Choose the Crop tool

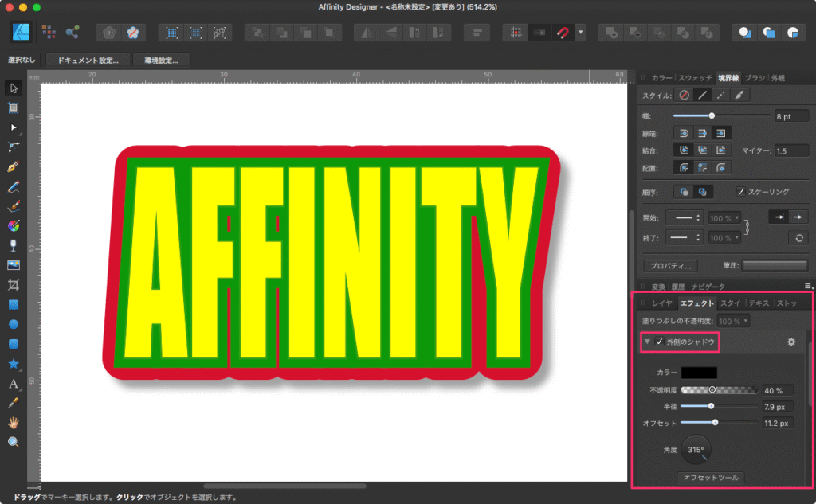coord(13,284)
